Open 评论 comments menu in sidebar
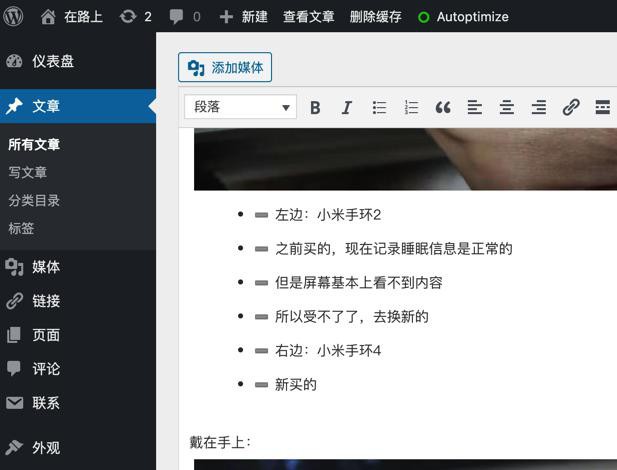 pyautogui.click(x=78, y=369)
